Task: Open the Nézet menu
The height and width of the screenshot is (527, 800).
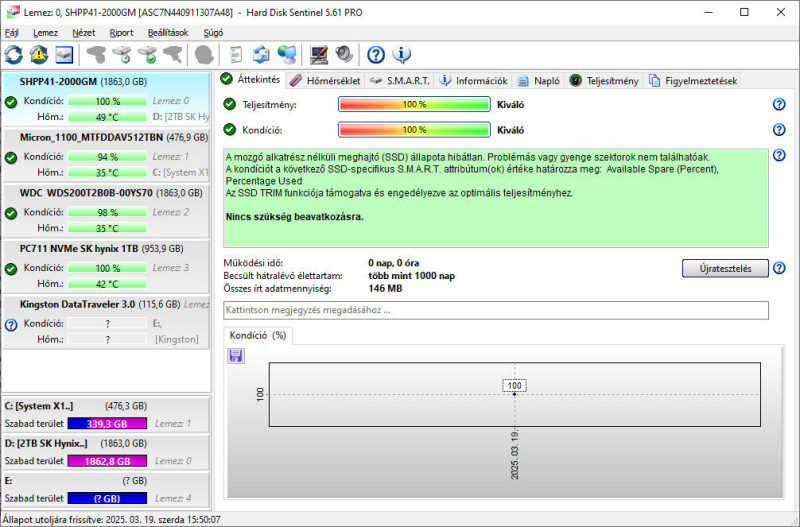Action: tap(84, 33)
